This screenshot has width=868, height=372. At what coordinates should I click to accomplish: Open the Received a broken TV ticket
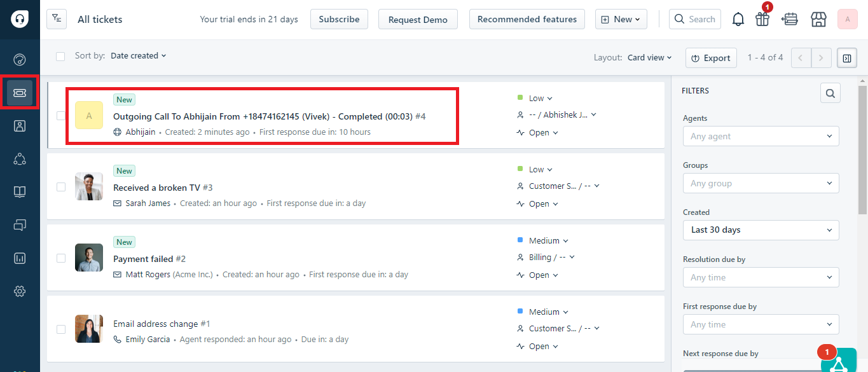[x=163, y=188]
